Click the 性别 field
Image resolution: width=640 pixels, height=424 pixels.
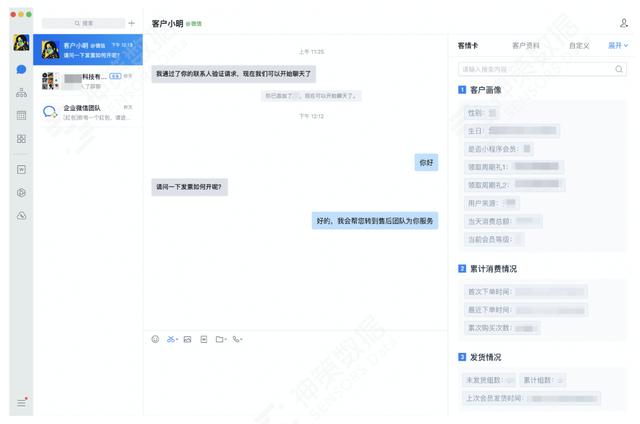click(x=482, y=113)
